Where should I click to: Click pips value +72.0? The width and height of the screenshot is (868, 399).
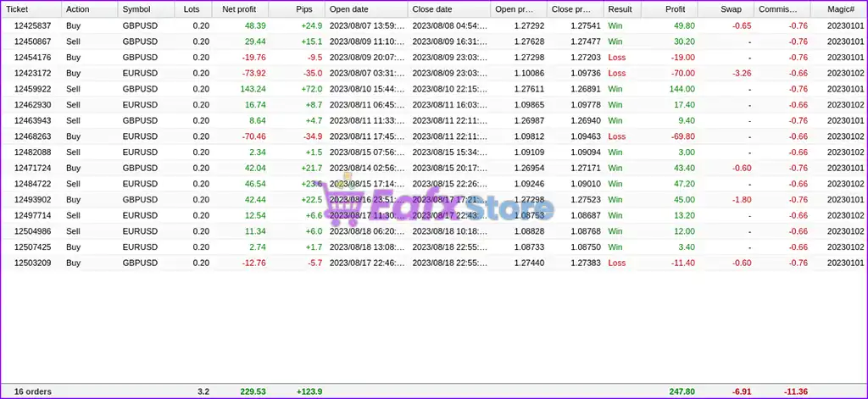[312, 89]
